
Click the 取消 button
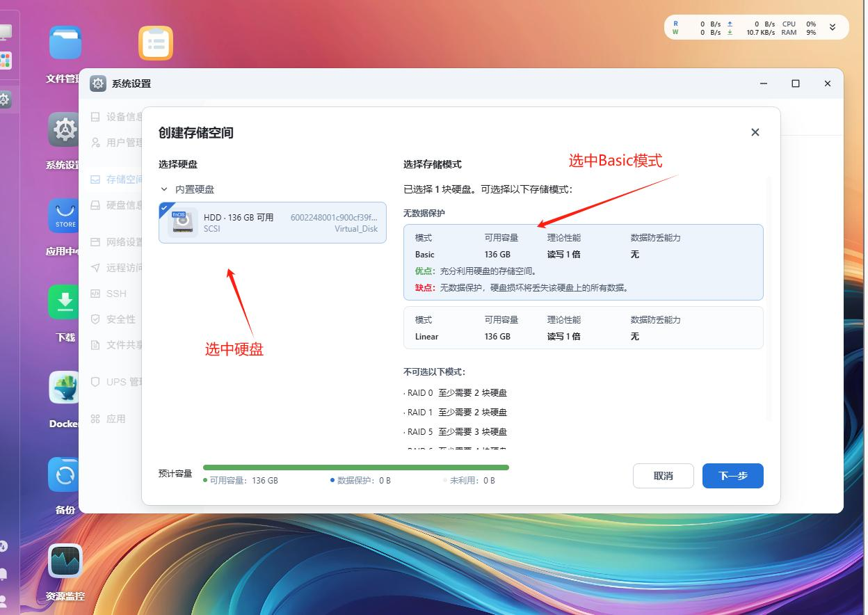pyautogui.click(x=664, y=476)
